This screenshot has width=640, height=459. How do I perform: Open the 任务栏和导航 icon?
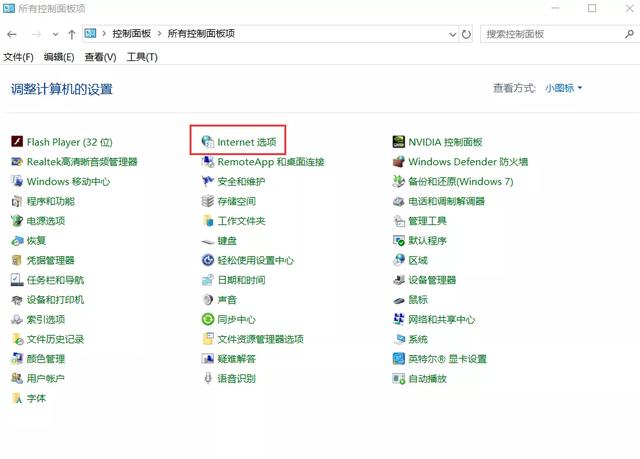click(17, 280)
